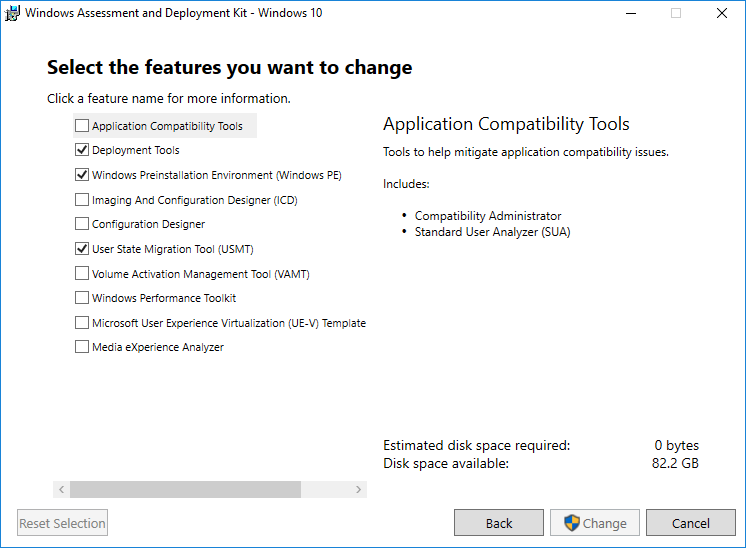746x548 pixels.
Task: Click the 0 bytes required value
Action: point(677,445)
